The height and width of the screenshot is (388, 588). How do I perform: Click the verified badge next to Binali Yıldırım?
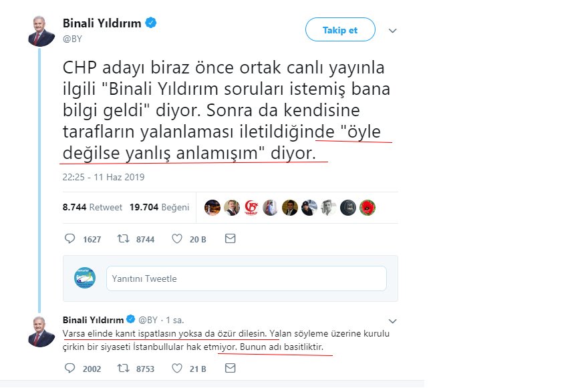[151, 22]
